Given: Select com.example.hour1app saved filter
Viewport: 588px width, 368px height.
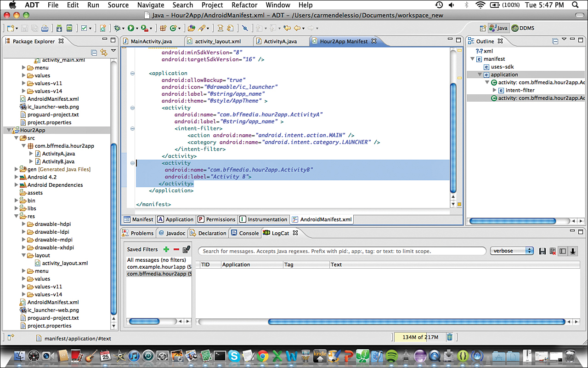Looking at the screenshot, I should (159, 267).
